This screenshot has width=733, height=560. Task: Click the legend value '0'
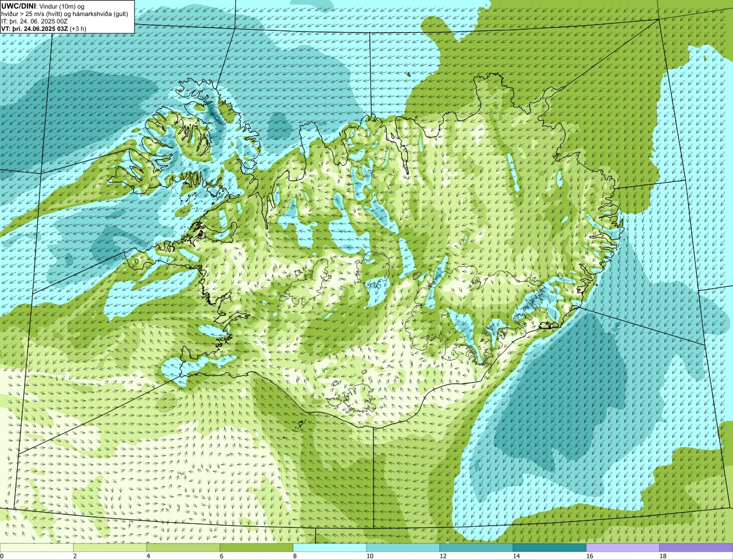(x=2, y=556)
